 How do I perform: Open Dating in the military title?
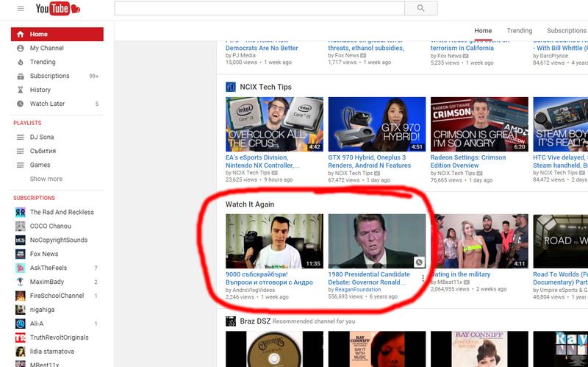point(462,274)
